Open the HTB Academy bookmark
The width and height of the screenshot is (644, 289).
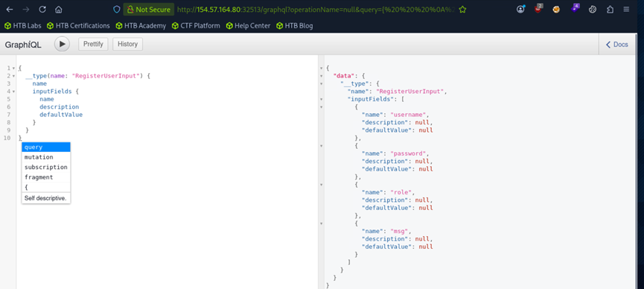[x=141, y=25]
